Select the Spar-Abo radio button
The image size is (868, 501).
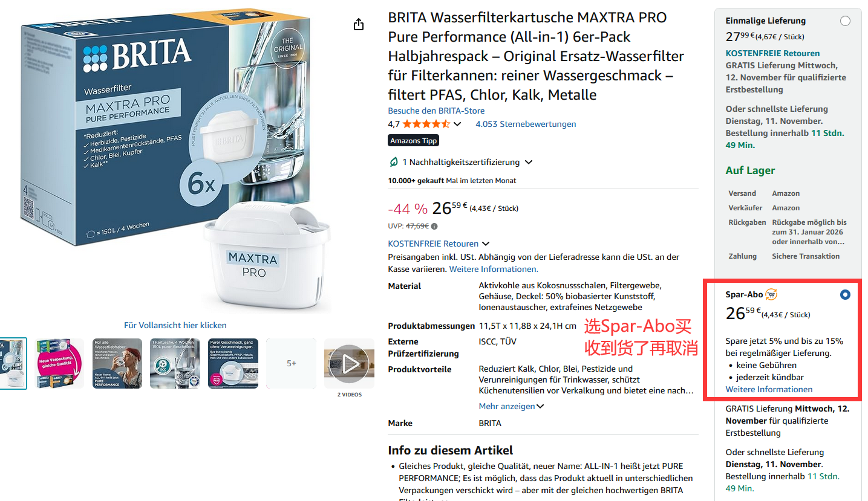click(845, 295)
